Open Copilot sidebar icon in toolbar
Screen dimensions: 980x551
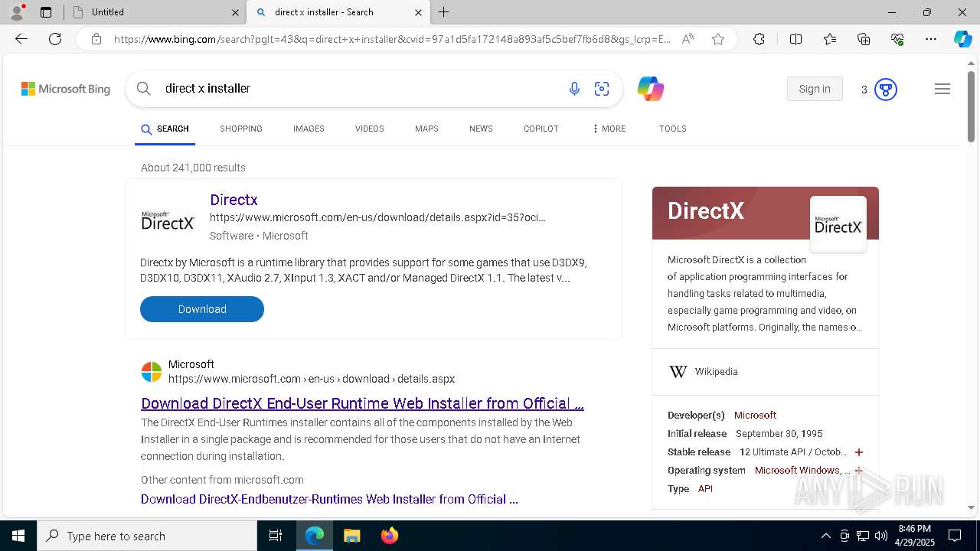point(962,39)
